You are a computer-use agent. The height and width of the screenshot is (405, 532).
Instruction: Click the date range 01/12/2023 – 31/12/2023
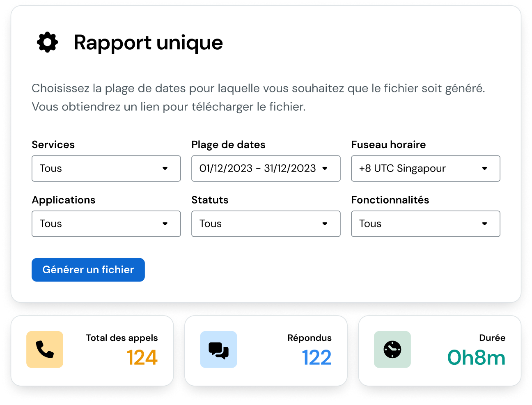[258, 168]
